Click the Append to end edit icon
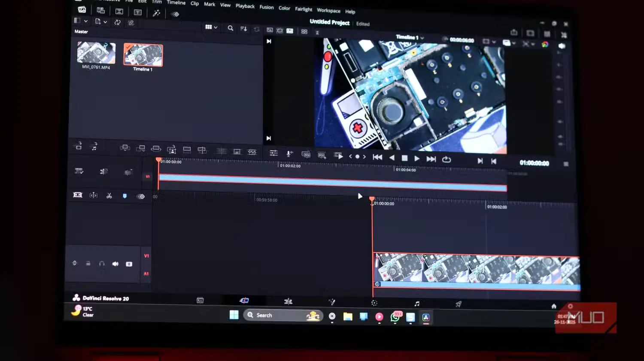 point(140,148)
